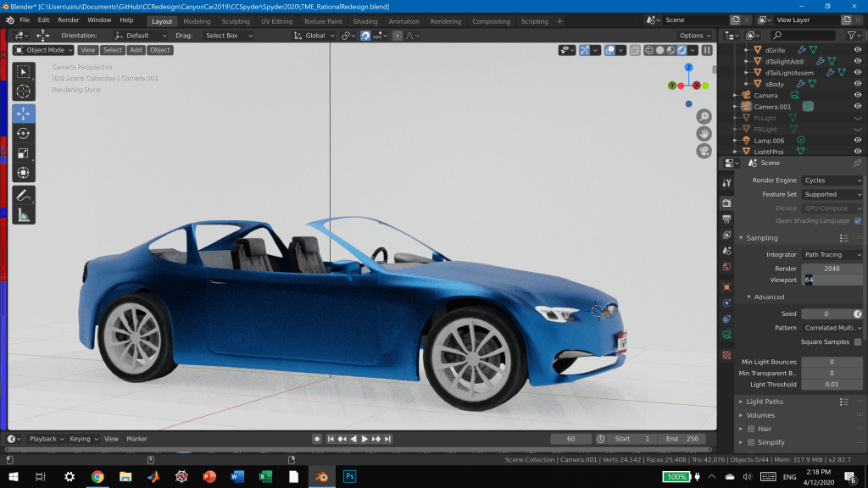This screenshot has width=868, height=488.
Task: Pick the Measure tool
Action: point(24,216)
